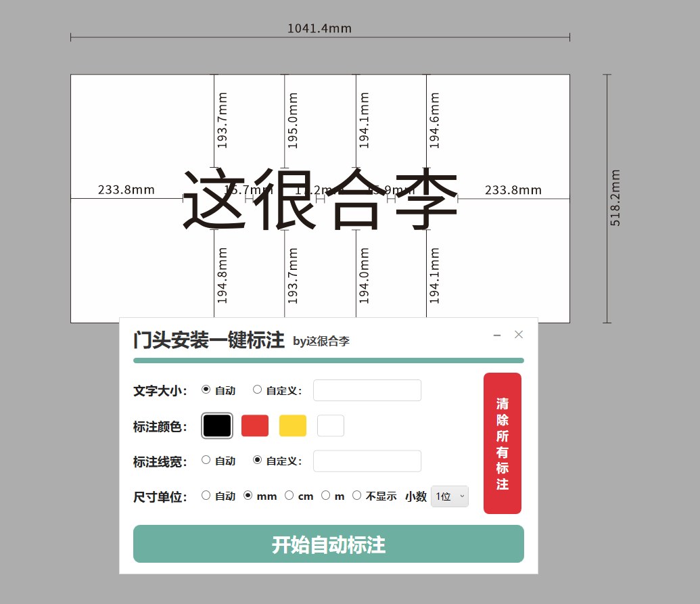Click the 这 character in the artwork

click(214, 200)
